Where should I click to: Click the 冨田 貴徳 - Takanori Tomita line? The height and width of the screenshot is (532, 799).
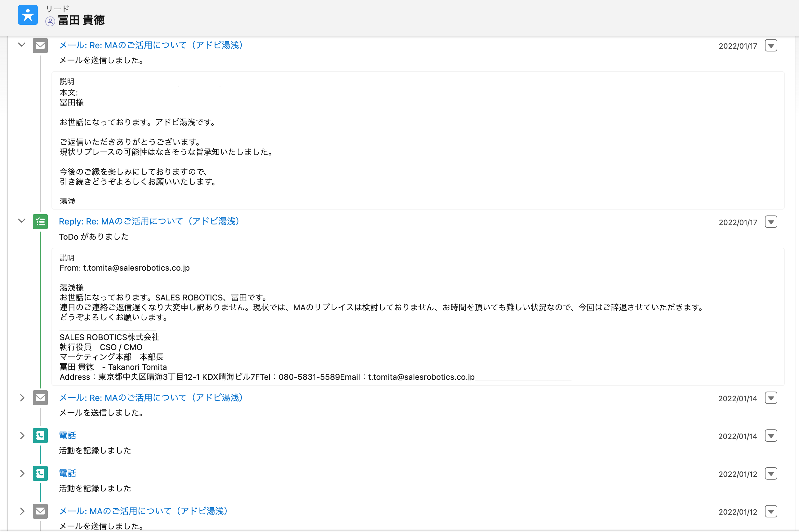click(x=113, y=367)
